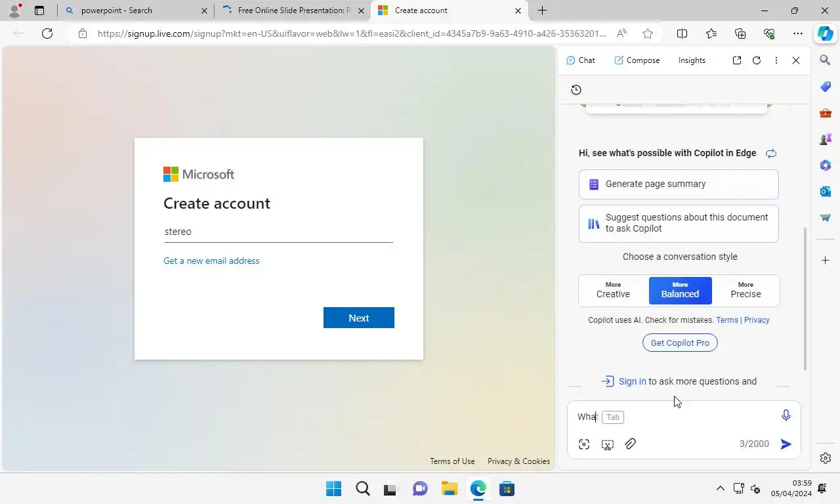This screenshot has width=840, height=504.
Task: Open the Favorites list
Action: pyautogui.click(x=711, y=33)
